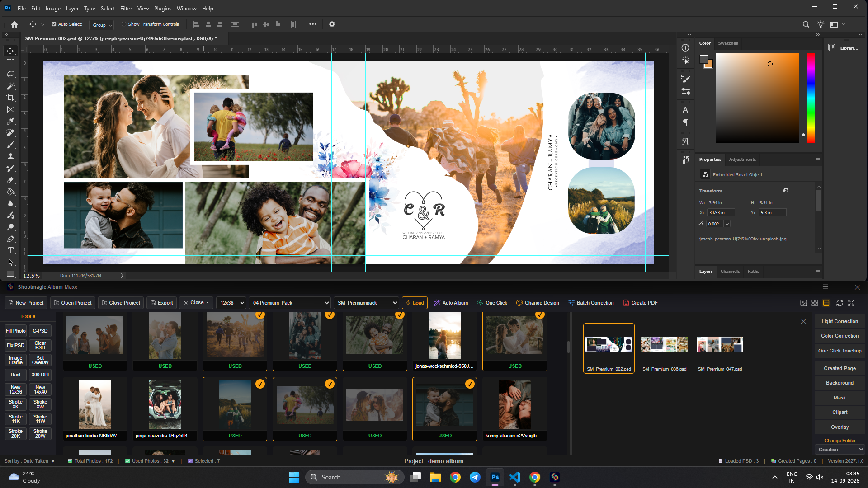The height and width of the screenshot is (488, 868).
Task: Open the Character panel icon
Action: click(685, 110)
